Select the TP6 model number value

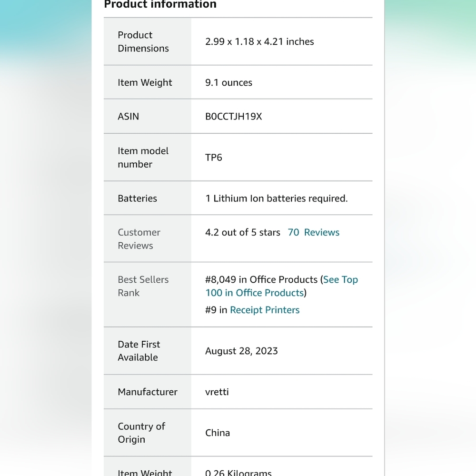[x=214, y=158]
